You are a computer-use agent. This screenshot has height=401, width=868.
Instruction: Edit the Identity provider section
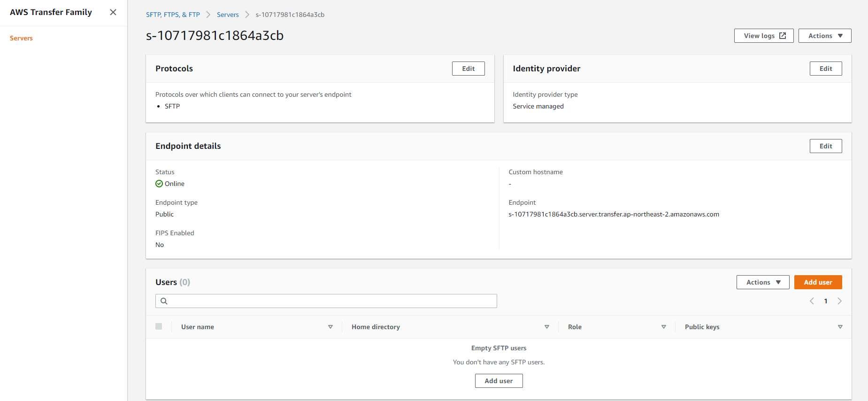pos(826,69)
